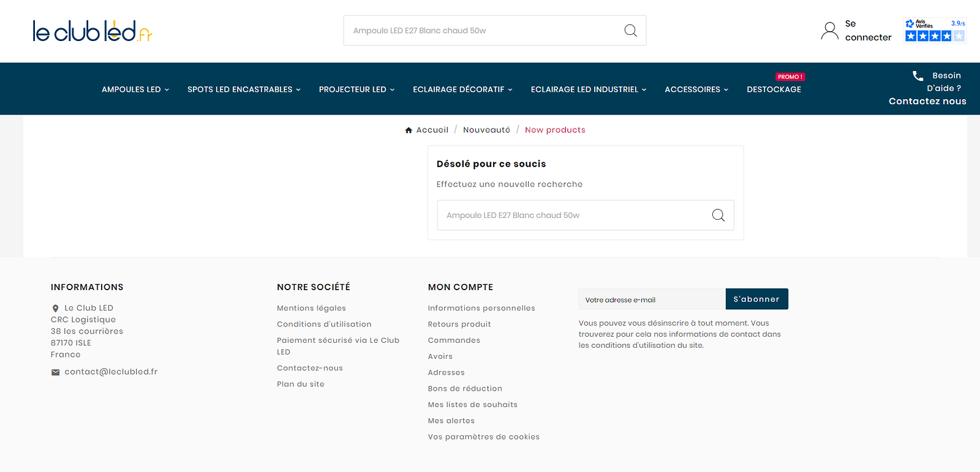Open Retours produit link
Viewport: 980px width, 472px height.
coord(459,324)
